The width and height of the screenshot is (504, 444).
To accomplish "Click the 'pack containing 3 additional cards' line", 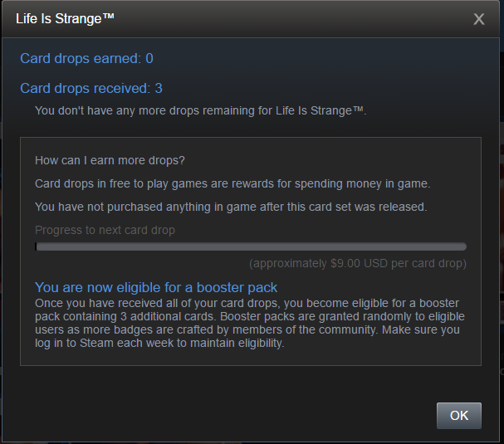I will [x=250, y=316].
